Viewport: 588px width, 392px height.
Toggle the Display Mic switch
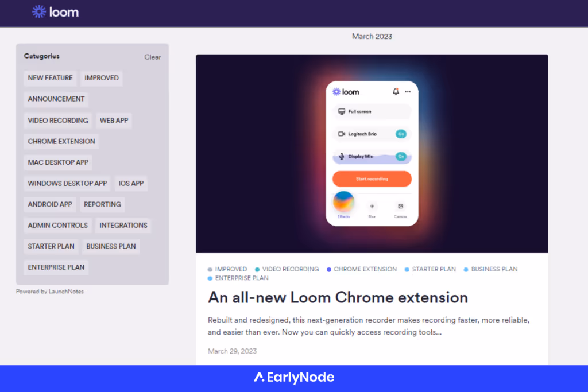pyautogui.click(x=401, y=156)
